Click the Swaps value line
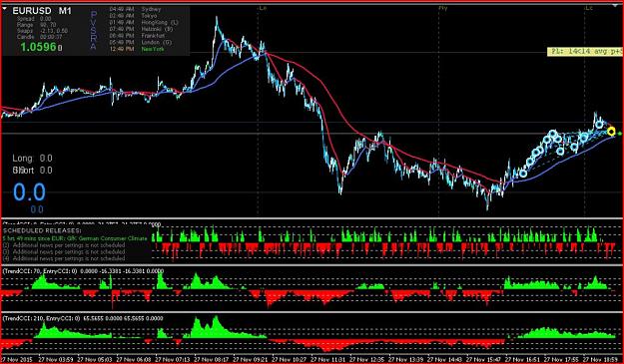Image resolution: width=624 pixels, height=364 pixels. pos(42,31)
